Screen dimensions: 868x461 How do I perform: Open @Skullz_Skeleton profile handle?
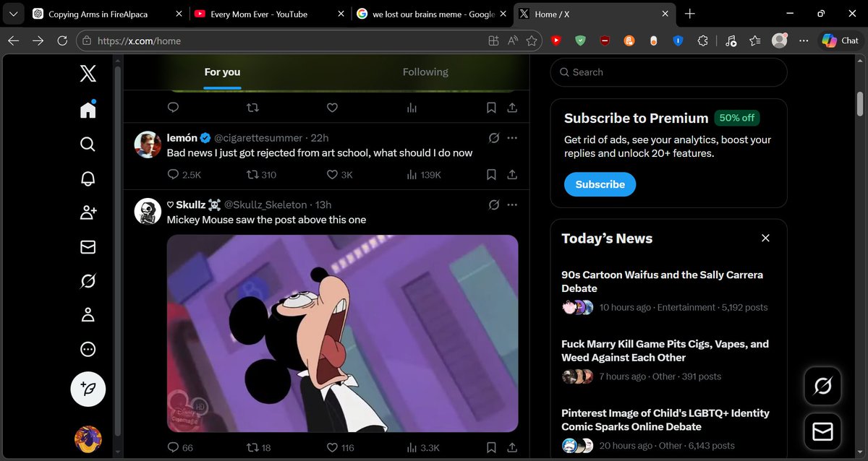[x=265, y=204]
